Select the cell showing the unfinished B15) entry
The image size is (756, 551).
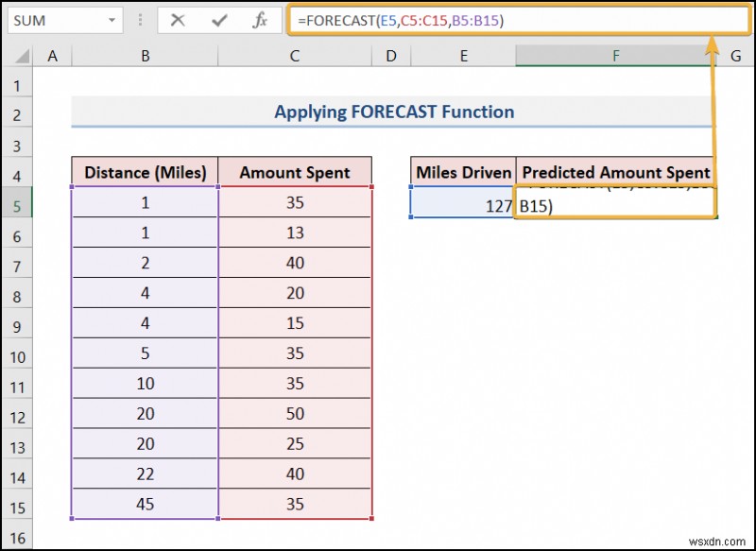[x=615, y=206]
